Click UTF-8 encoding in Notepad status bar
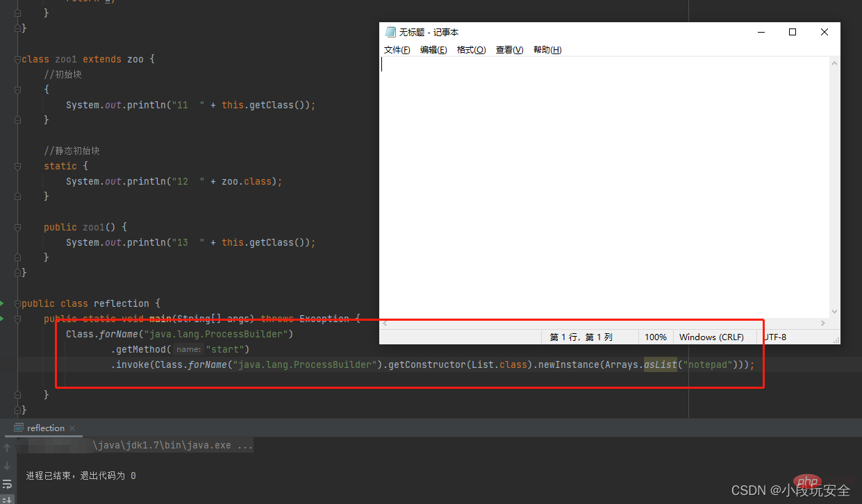The height and width of the screenshot is (504, 862). point(775,337)
